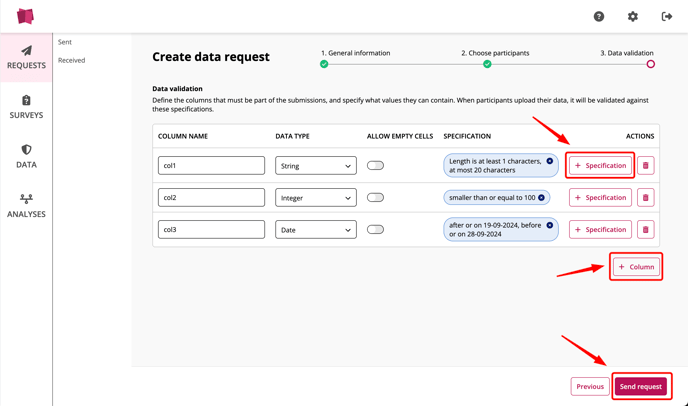Go to Choose participants step marker
Viewport: 688px width, 406px height.
click(x=487, y=64)
